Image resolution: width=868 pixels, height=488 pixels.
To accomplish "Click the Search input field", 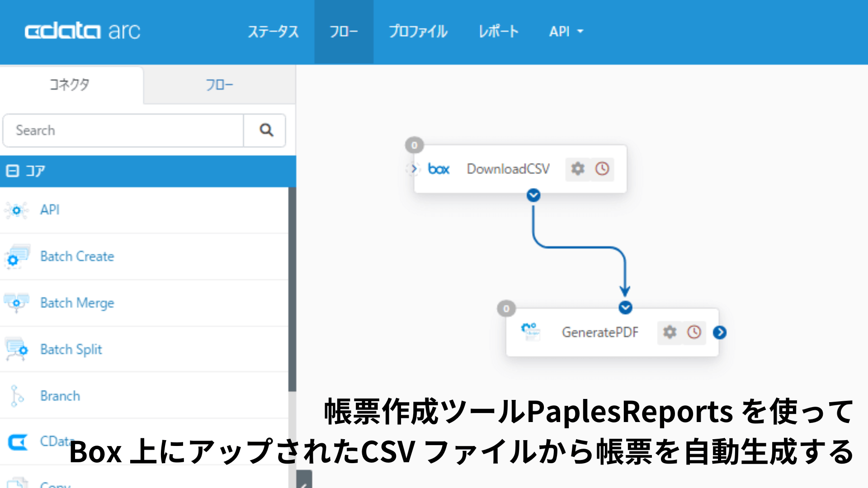I will pos(122,130).
